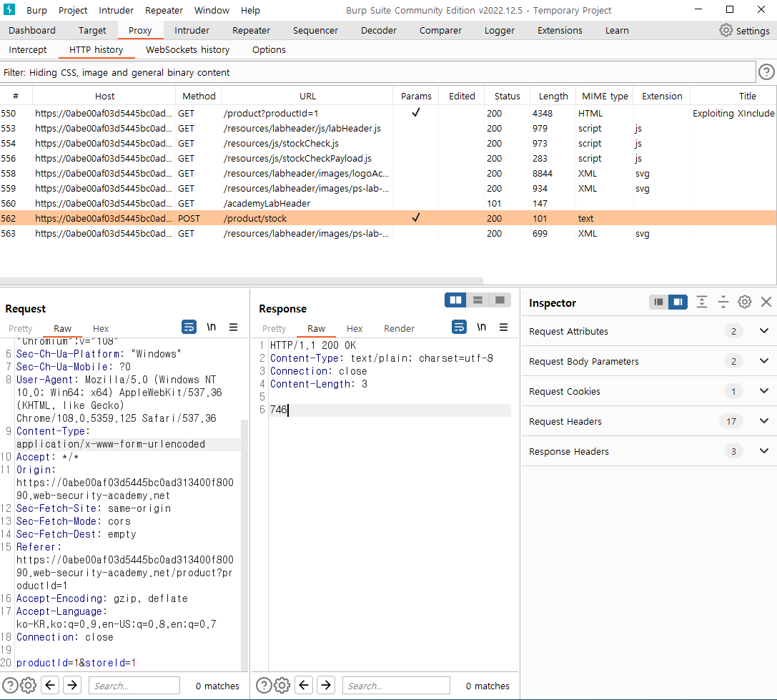Sort history by the MIME type column
The height and width of the screenshot is (700, 777).
605,97
